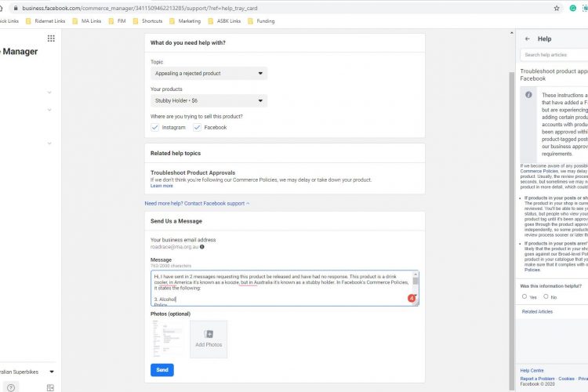
Task: Click the attached photo thumbnail
Action: (169, 339)
